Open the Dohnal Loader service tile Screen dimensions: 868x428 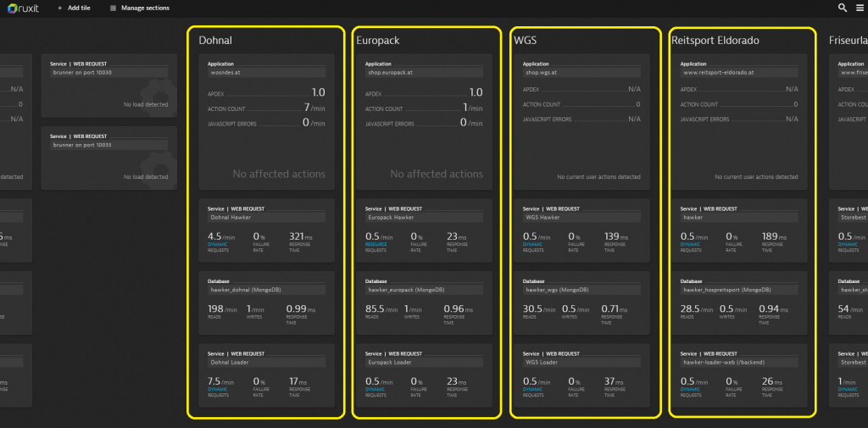point(266,375)
